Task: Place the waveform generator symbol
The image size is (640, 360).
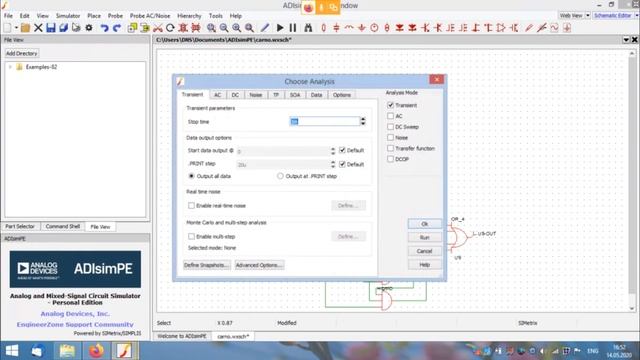Action: (x=554, y=28)
